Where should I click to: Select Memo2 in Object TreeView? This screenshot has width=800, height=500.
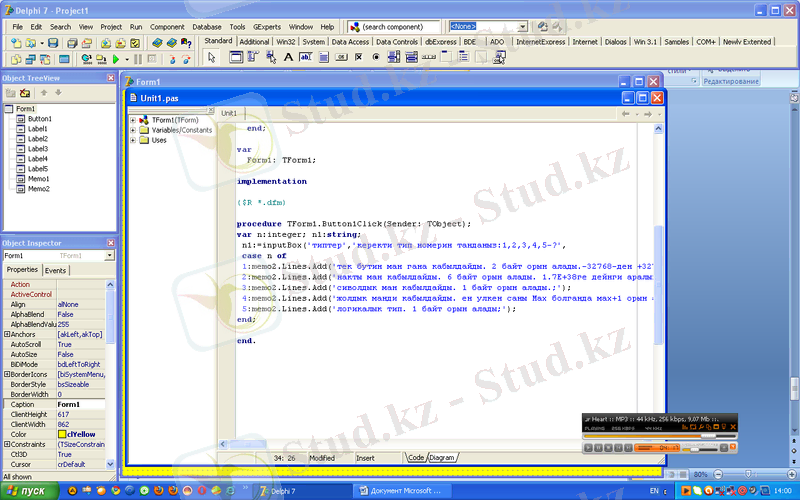[x=39, y=189]
